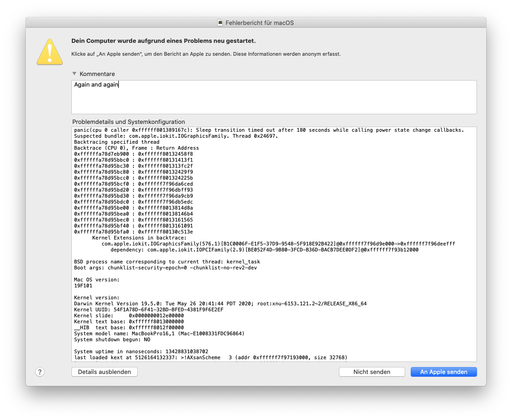Click the 'Klicke auf „An Apple senden"' instruction text
512x420 pixels.
point(206,54)
